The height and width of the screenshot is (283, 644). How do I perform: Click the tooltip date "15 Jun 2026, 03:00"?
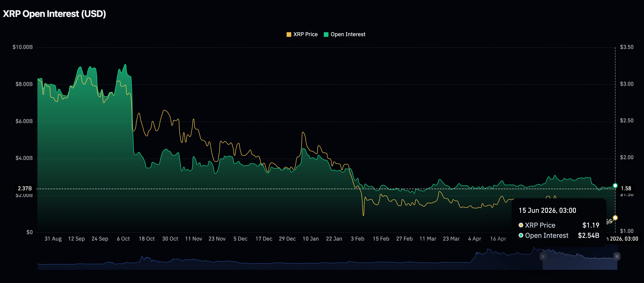tap(548, 210)
